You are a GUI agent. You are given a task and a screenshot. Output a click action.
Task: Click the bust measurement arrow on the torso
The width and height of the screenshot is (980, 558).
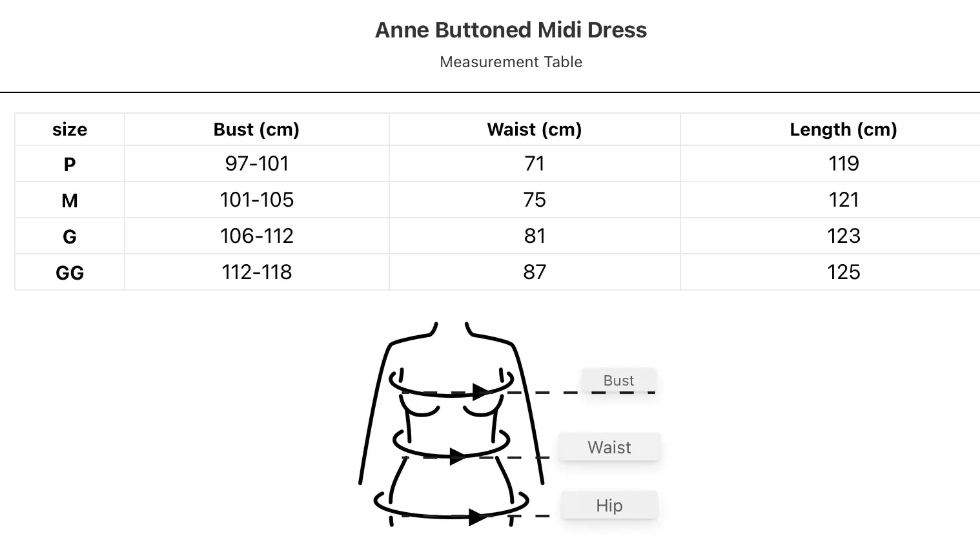[x=480, y=391]
